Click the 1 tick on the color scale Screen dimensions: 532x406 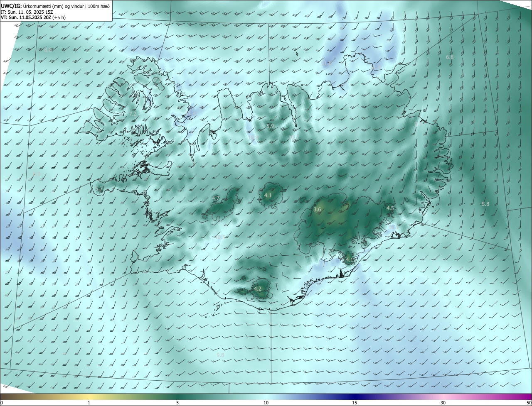[x=89, y=403]
